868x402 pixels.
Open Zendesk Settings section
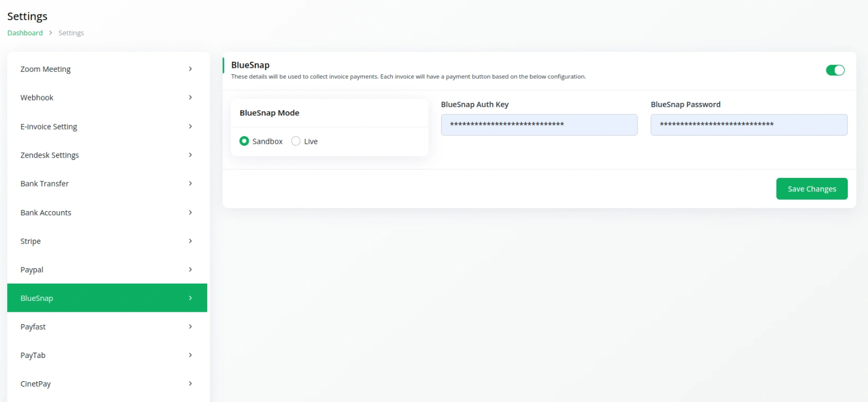107,155
